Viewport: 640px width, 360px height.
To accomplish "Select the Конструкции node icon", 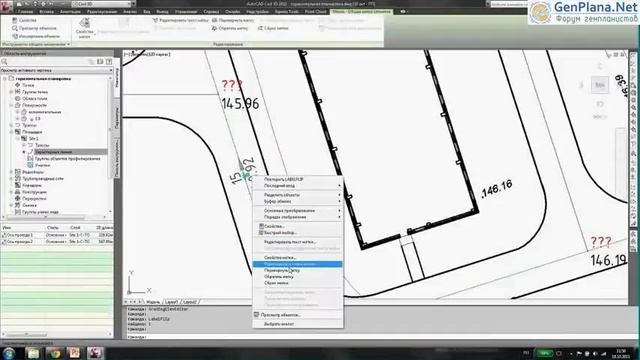I will coord(18,191).
